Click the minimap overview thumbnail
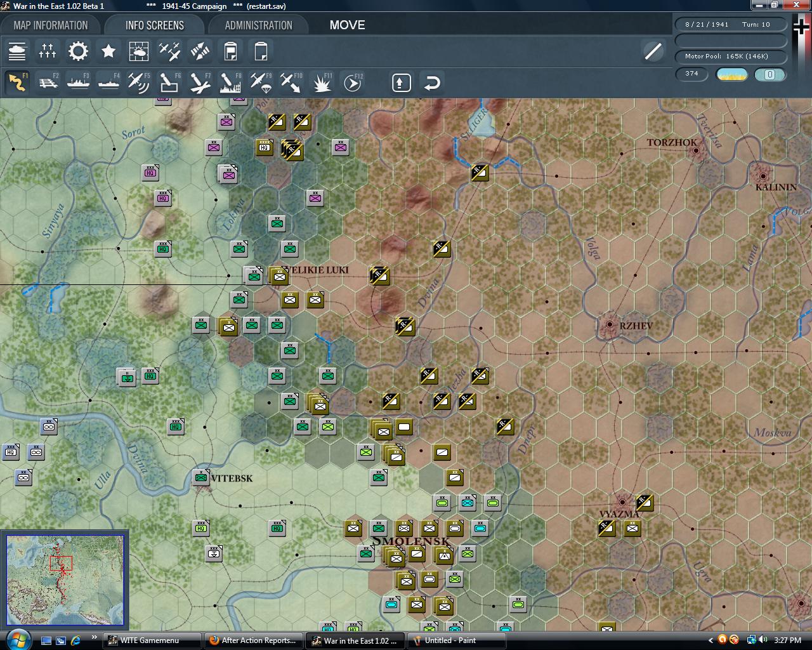 pos(65,580)
